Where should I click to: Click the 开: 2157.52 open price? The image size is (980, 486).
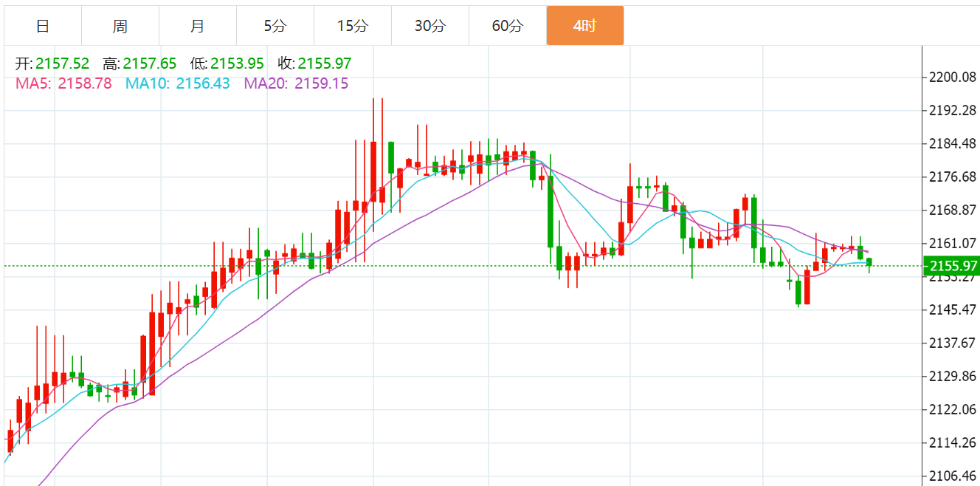coord(52,64)
